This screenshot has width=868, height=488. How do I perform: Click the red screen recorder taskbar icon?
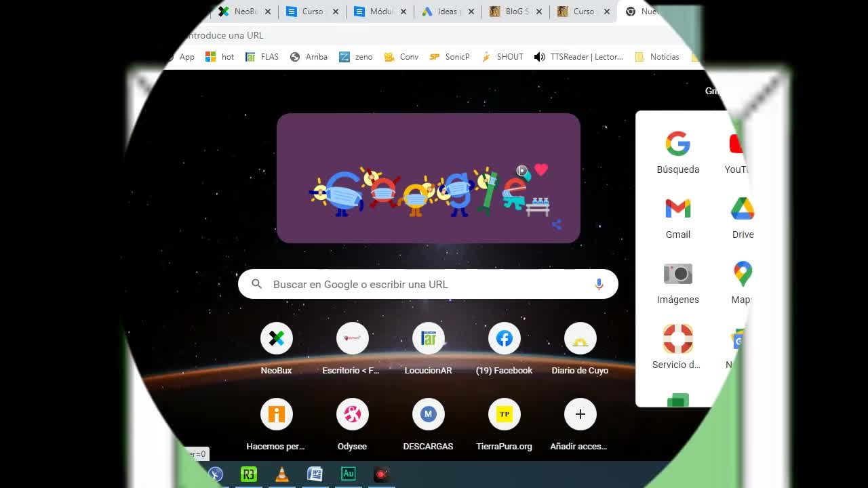(381, 474)
